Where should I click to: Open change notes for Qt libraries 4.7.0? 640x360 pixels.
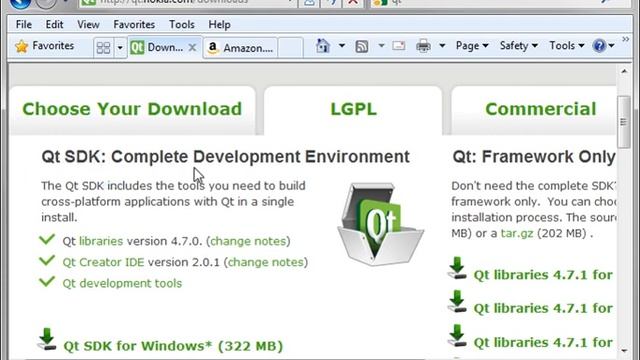coord(248,241)
